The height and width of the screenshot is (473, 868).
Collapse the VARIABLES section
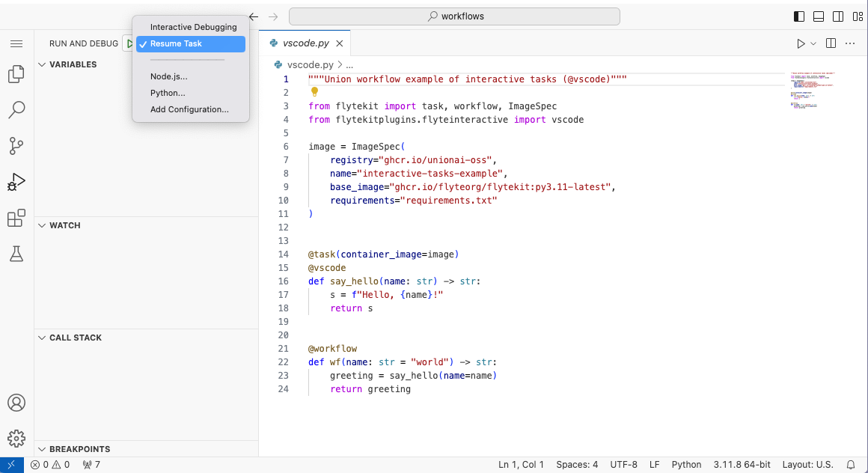pyautogui.click(x=73, y=64)
